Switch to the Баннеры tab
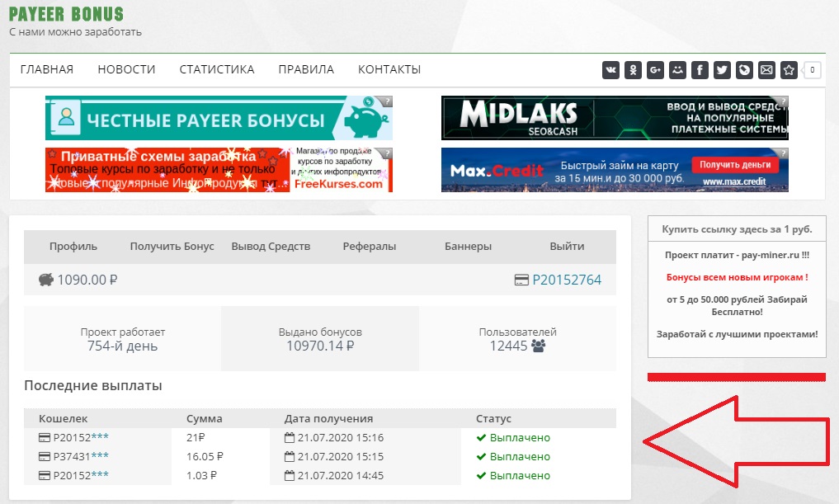839x504 pixels. (469, 246)
